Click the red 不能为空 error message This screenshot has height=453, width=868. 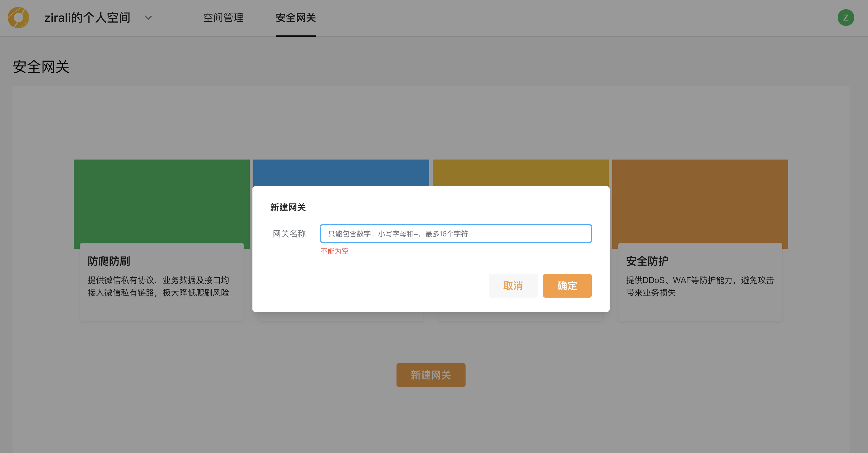click(x=334, y=251)
